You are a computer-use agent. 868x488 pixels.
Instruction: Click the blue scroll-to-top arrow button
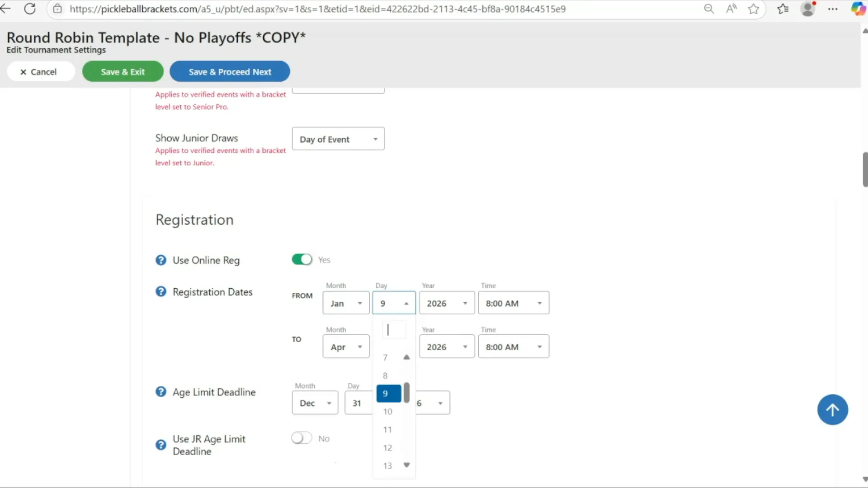coord(832,410)
